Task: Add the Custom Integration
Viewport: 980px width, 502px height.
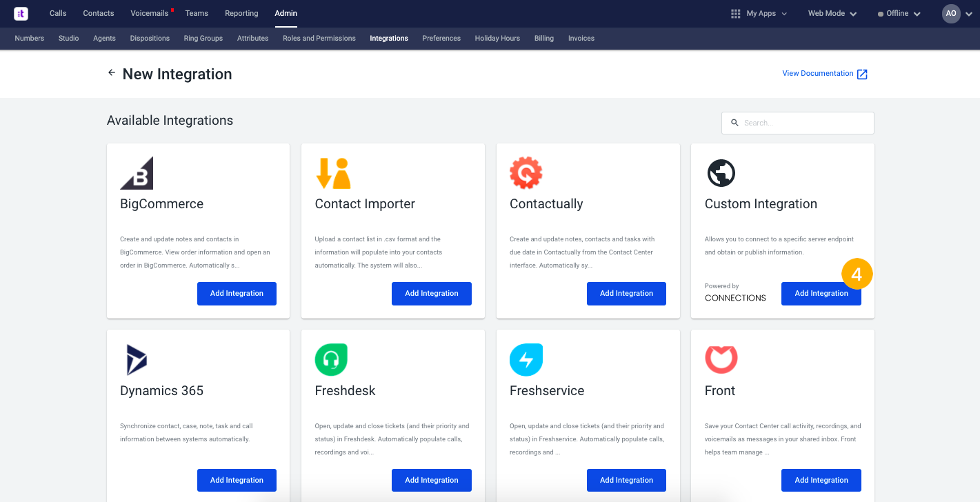Action: [x=821, y=293]
